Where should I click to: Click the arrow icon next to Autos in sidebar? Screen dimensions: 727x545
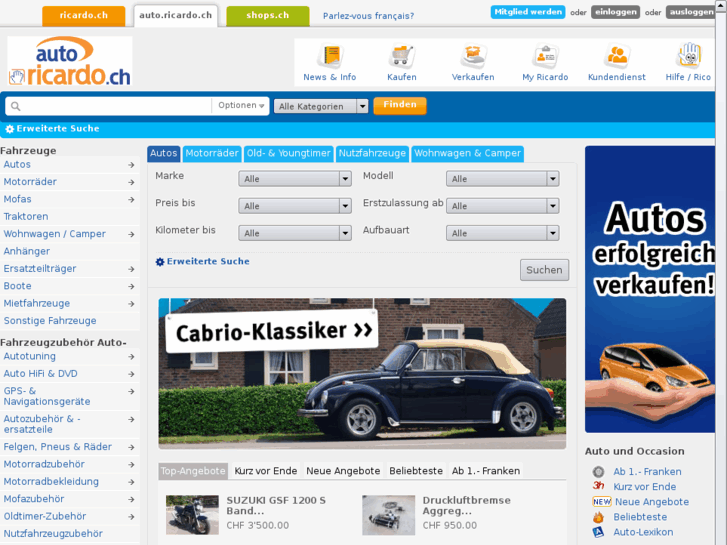point(131,165)
